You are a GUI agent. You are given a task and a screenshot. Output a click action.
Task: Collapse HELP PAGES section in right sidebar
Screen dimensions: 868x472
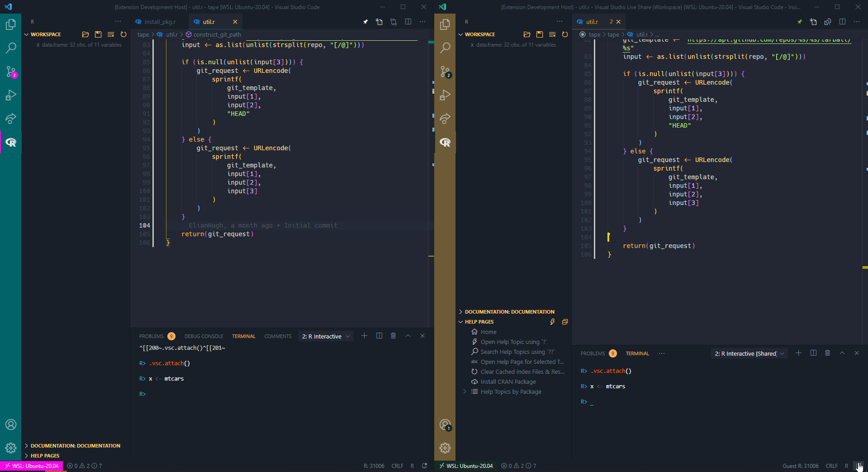(x=460, y=322)
